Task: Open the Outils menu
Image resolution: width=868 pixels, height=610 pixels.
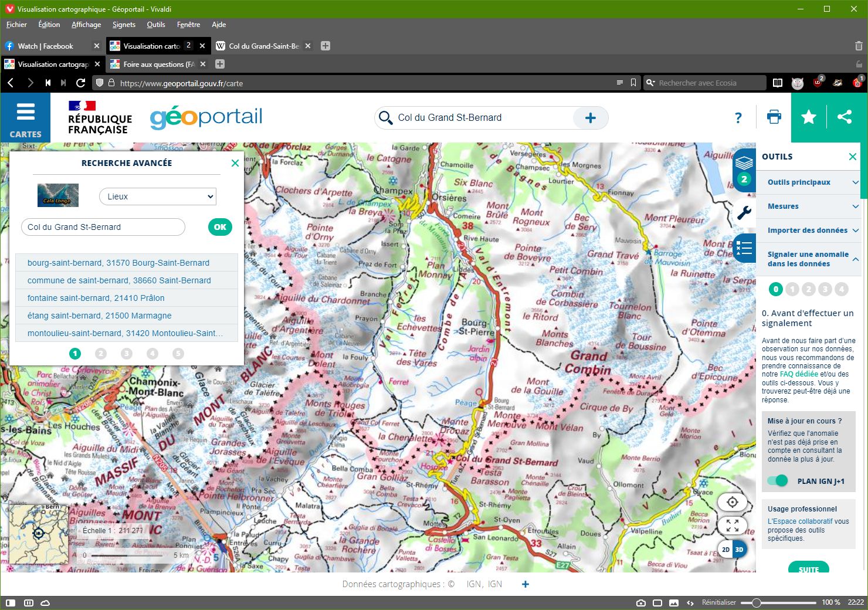Action: point(156,25)
